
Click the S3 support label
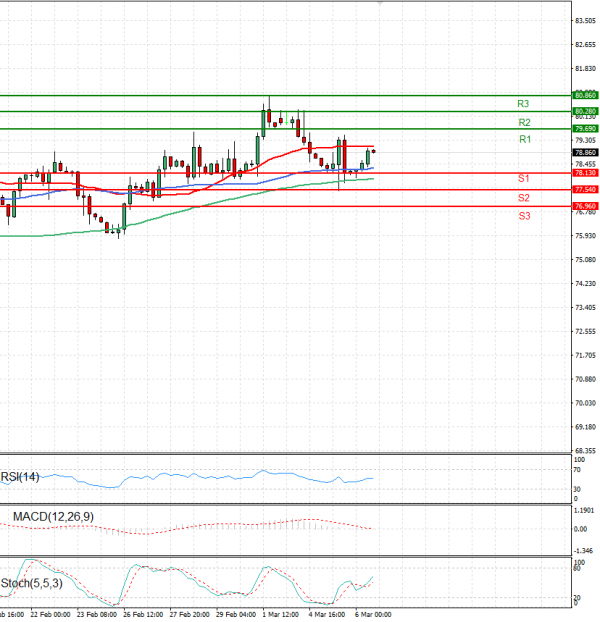524,216
